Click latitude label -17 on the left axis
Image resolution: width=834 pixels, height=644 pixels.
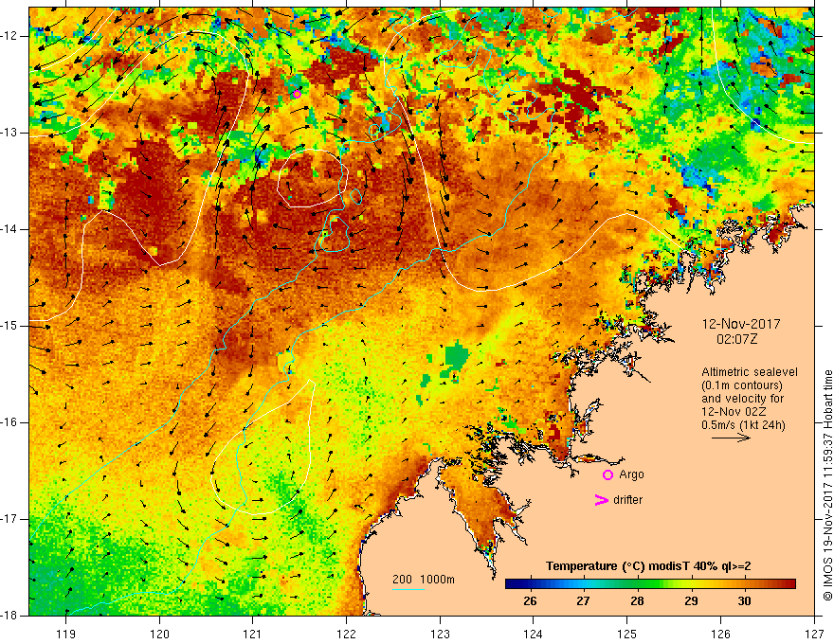[x=9, y=519]
